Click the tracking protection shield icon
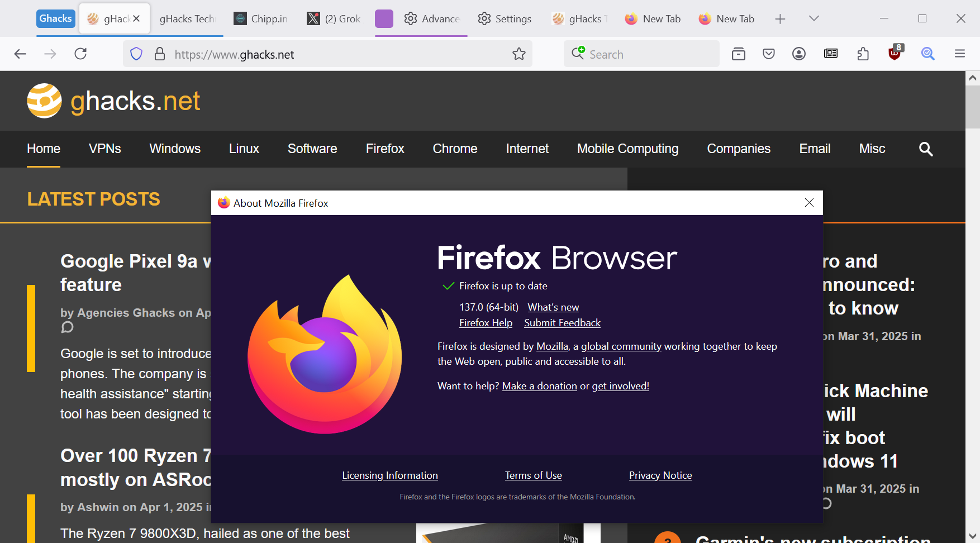The height and width of the screenshot is (543, 980). pyautogui.click(x=136, y=54)
